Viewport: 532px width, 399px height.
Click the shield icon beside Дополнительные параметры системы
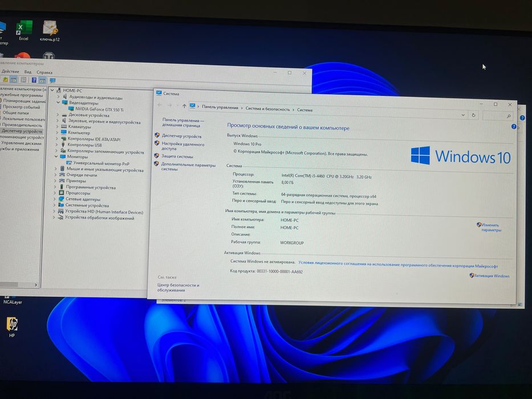(156, 164)
